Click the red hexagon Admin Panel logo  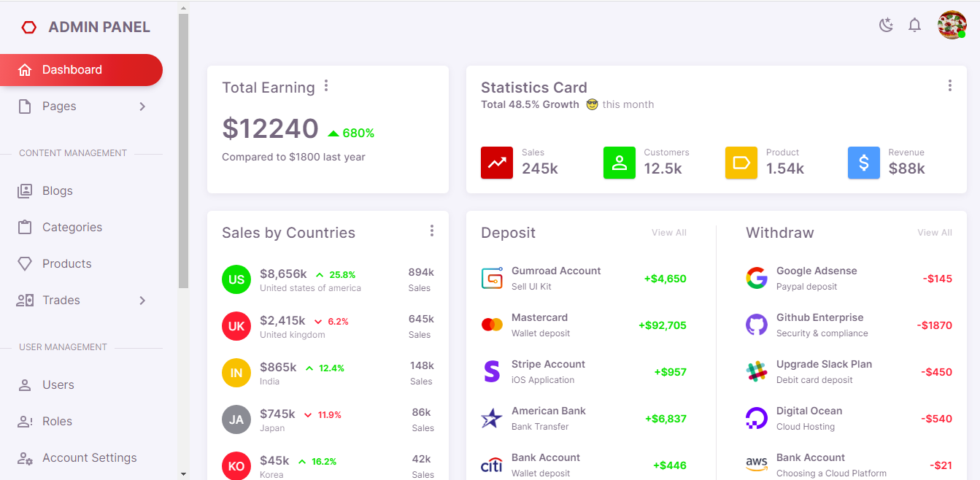pos(29,28)
